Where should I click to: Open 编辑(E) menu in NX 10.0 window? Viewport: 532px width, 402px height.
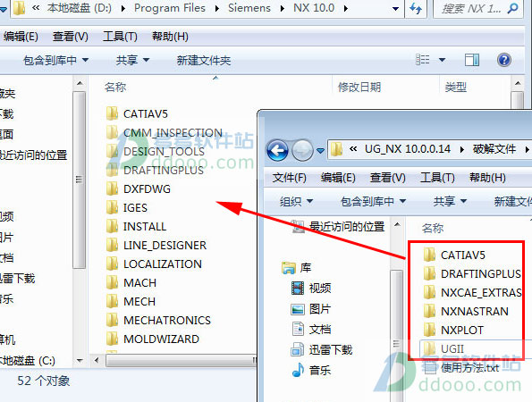pos(21,37)
